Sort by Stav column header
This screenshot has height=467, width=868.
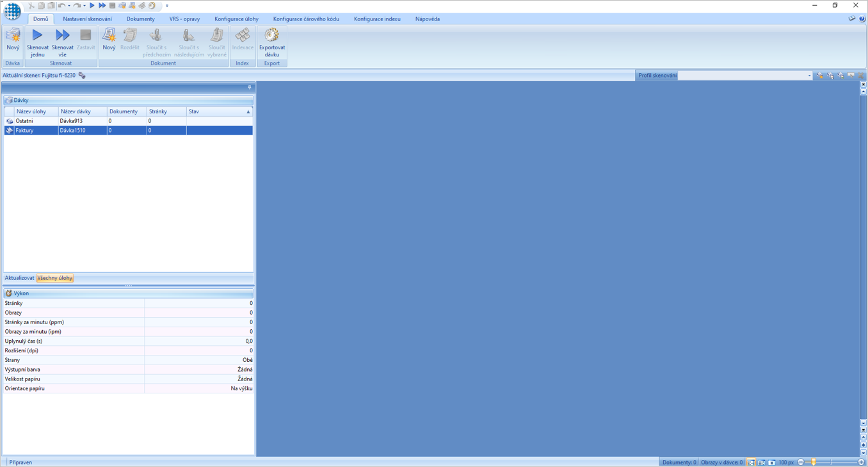click(220, 111)
